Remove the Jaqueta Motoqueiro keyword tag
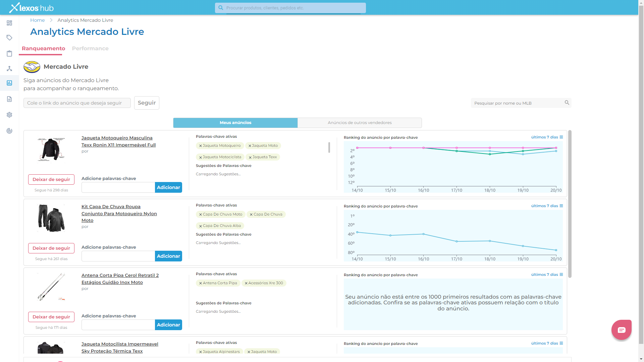The image size is (644, 362). 201,146
